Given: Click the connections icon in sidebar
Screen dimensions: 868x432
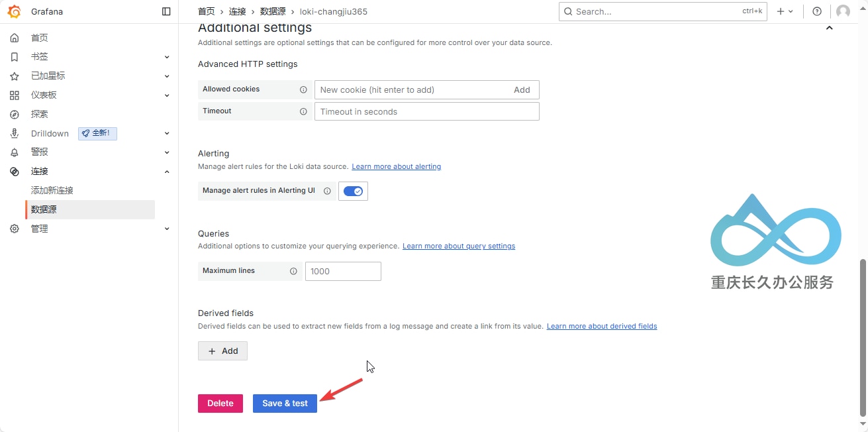Looking at the screenshot, I should (x=15, y=172).
